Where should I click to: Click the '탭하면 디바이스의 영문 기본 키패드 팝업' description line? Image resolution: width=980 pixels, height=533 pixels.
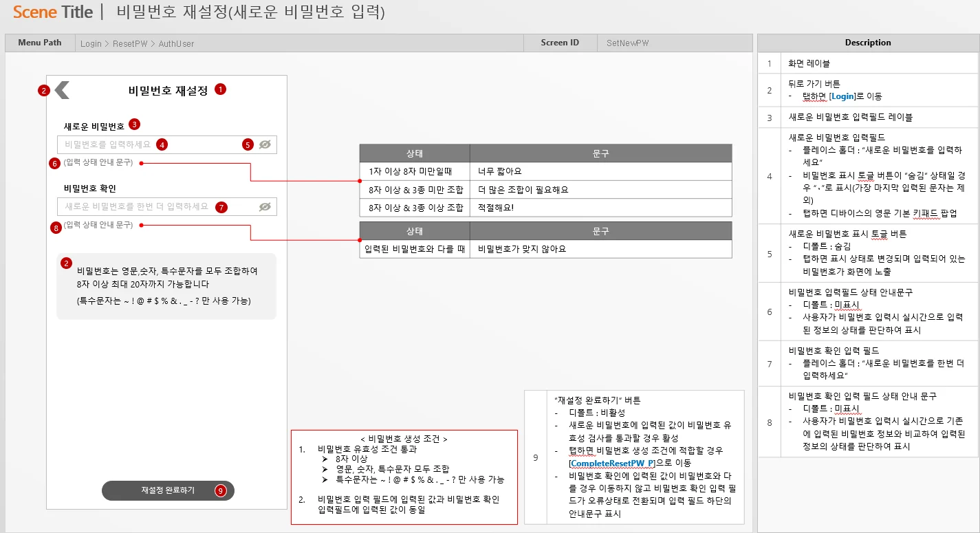pyautogui.click(x=880, y=213)
